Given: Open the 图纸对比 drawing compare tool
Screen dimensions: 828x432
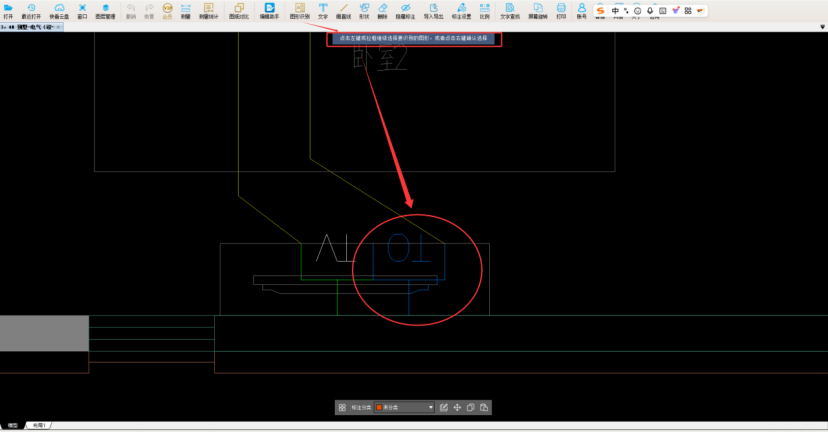Looking at the screenshot, I should pyautogui.click(x=238, y=10).
